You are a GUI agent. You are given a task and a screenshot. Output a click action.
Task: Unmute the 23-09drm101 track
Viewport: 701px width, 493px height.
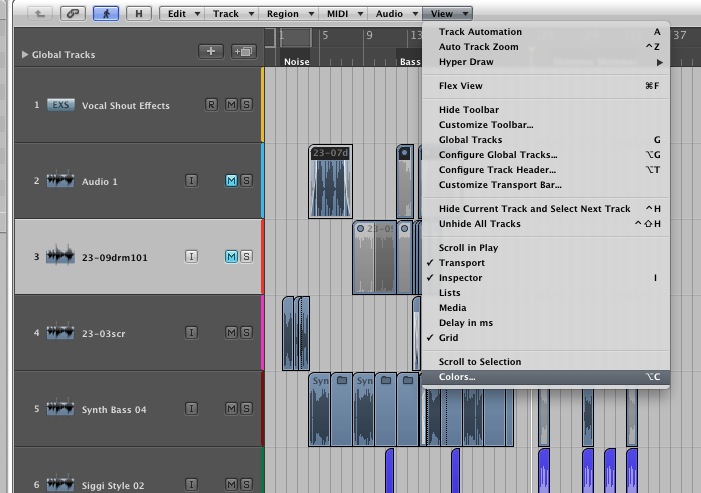[231, 257]
